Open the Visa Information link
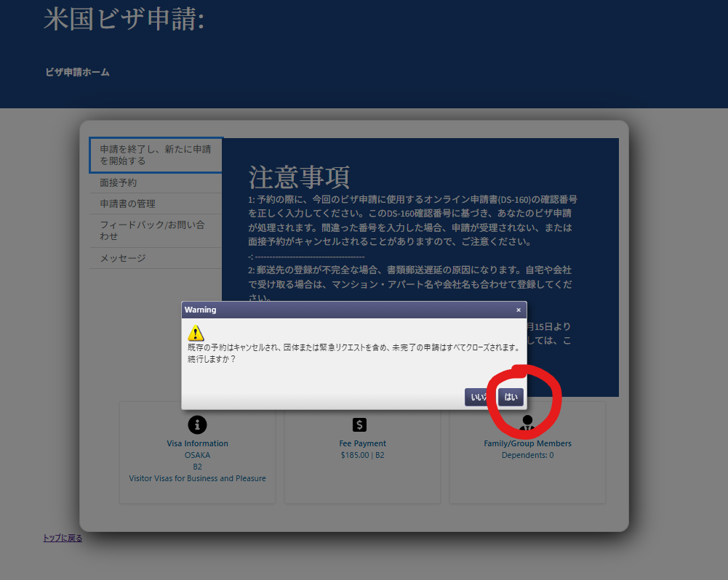 197,443
